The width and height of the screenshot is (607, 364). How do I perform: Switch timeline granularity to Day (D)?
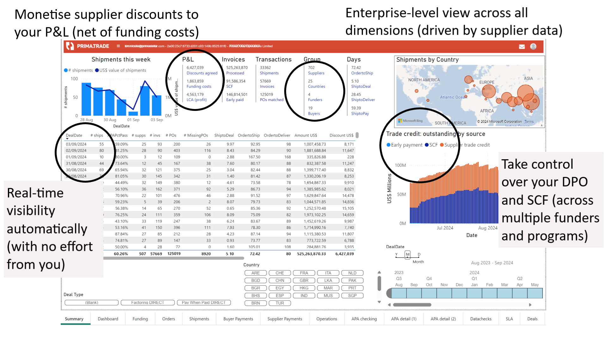pos(419,254)
